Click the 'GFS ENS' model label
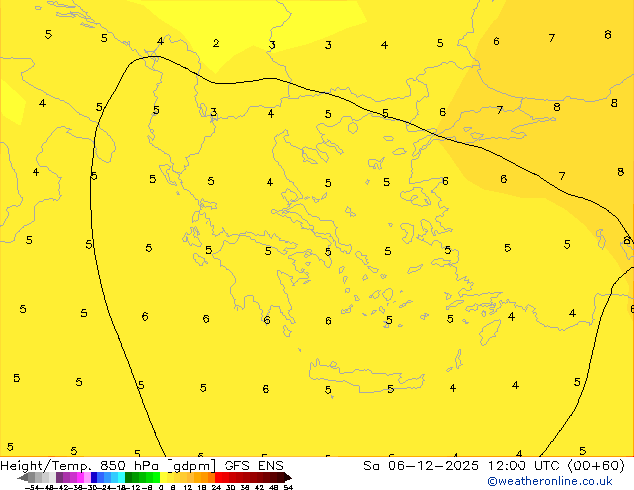634x490 pixels. coord(254,466)
